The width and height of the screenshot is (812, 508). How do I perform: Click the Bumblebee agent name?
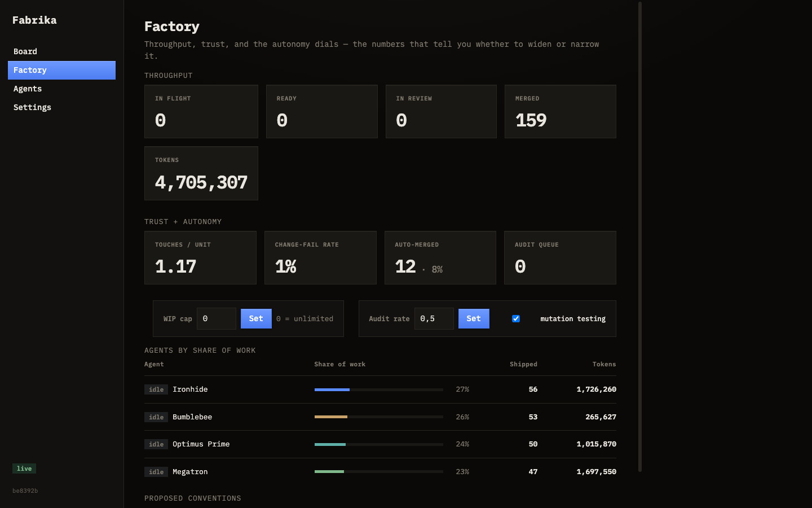pyautogui.click(x=192, y=417)
